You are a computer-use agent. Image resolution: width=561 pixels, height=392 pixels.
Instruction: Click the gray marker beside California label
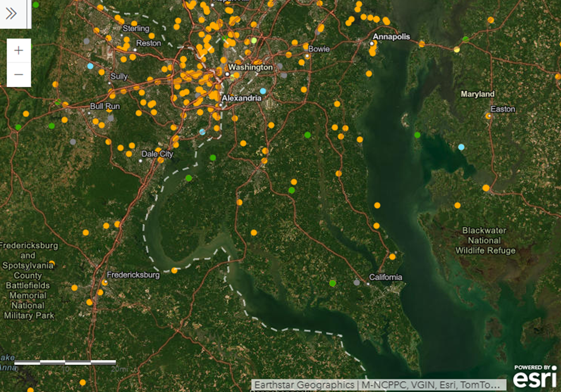pos(357,282)
